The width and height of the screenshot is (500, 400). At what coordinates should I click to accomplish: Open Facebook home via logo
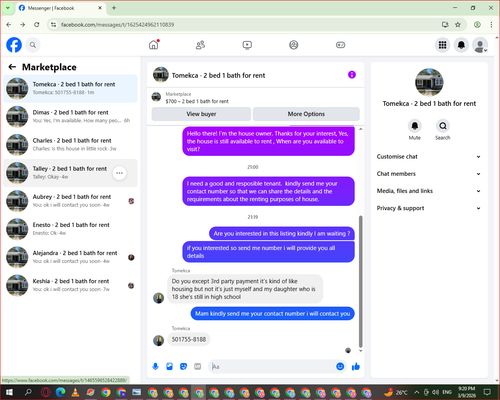point(14,45)
